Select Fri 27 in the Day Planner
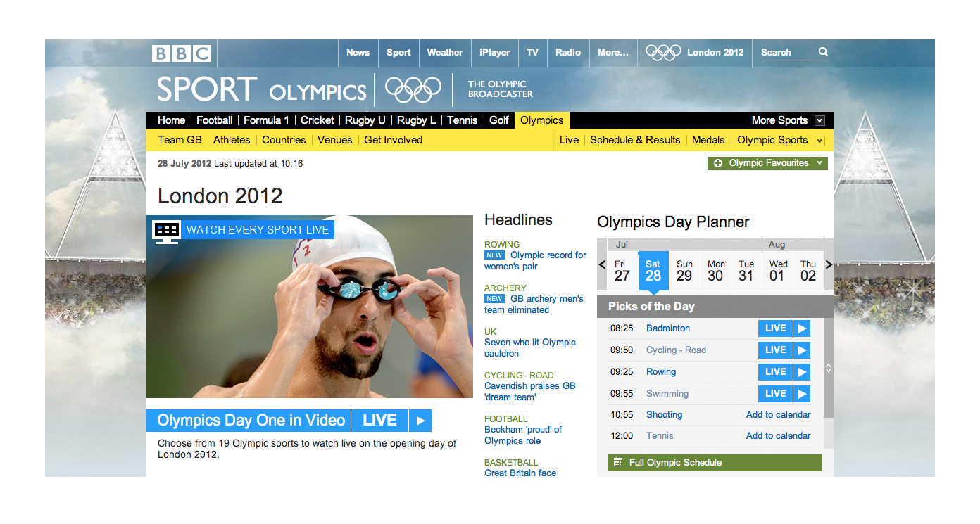Screen dimensions: 980x524 (622, 271)
